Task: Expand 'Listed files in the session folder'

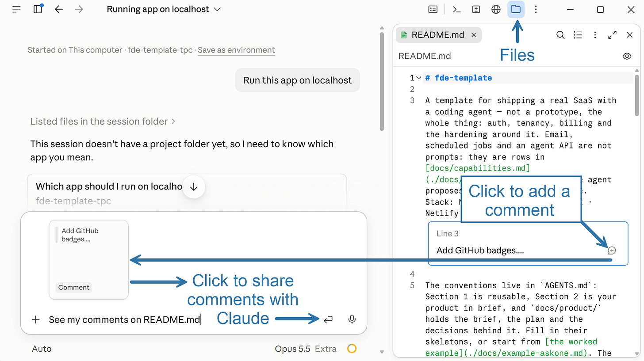Action: click(103, 121)
